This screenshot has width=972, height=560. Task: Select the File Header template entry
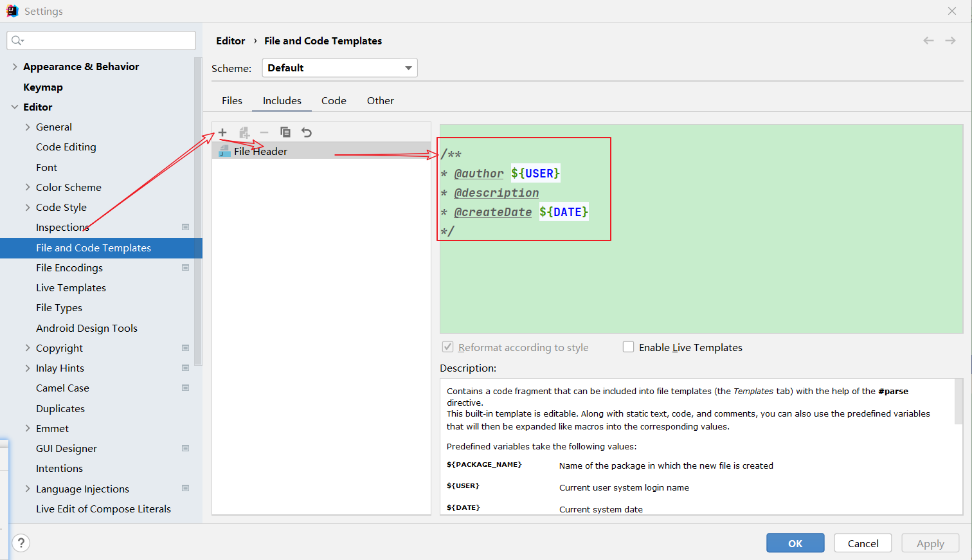(321, 151)
